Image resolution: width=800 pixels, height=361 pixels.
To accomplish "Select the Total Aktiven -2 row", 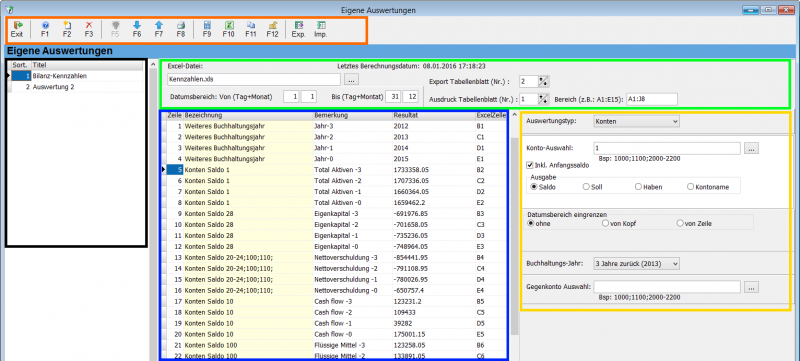I will [334, 180].
